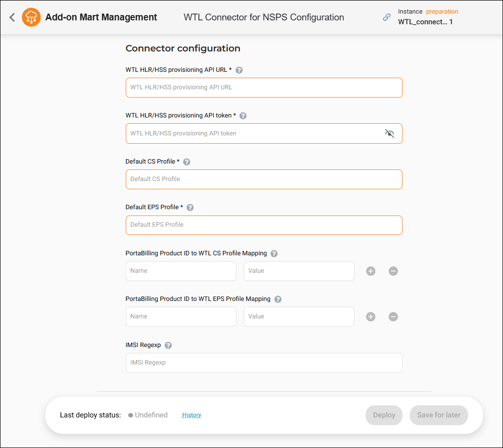Focus the WTL HLR/HSS provisioning API URL field
Screen dimensions: 503x448
tap(264, 87)
